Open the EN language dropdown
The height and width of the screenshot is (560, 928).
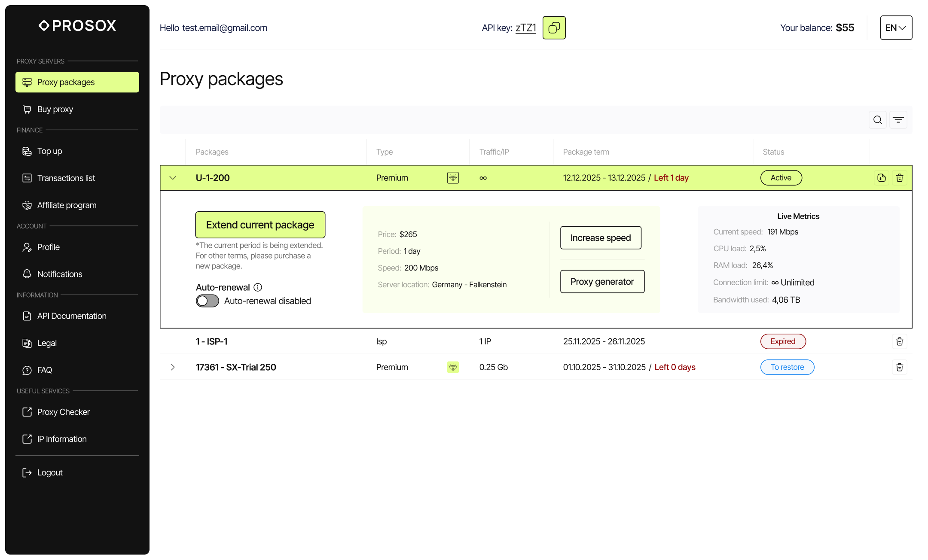pyautogui.click(x=896, y=28)
